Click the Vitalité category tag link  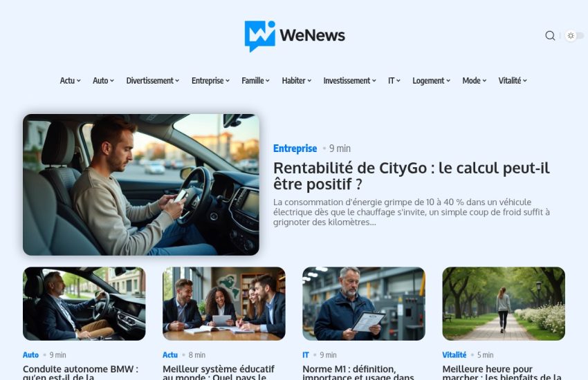click(x=454, y=354)
